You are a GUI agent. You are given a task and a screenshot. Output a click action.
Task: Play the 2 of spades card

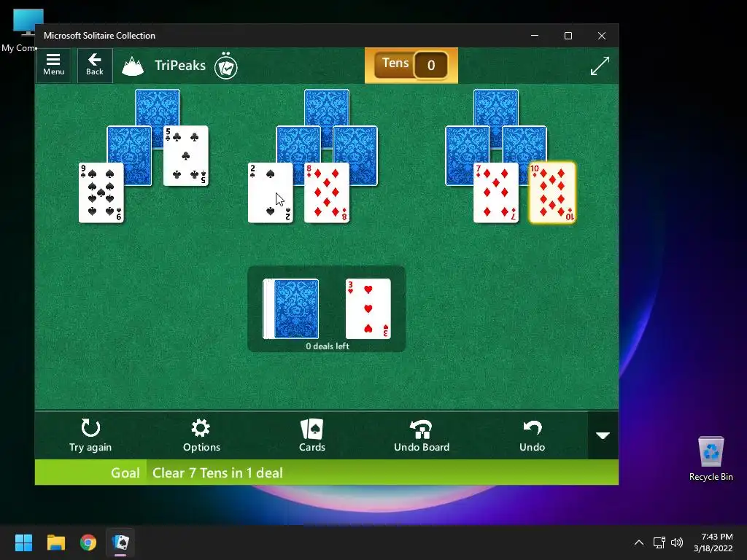(x=270, y=192)
